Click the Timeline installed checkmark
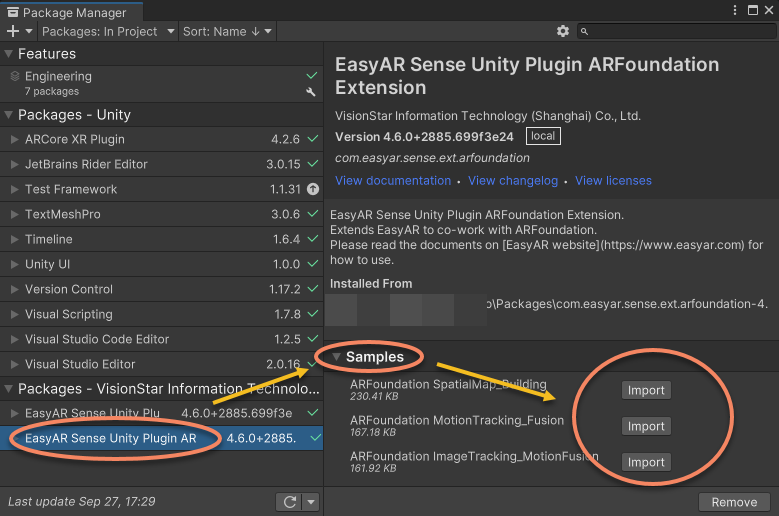The width and height of the screenshot is (779, 516). (312, 238)
